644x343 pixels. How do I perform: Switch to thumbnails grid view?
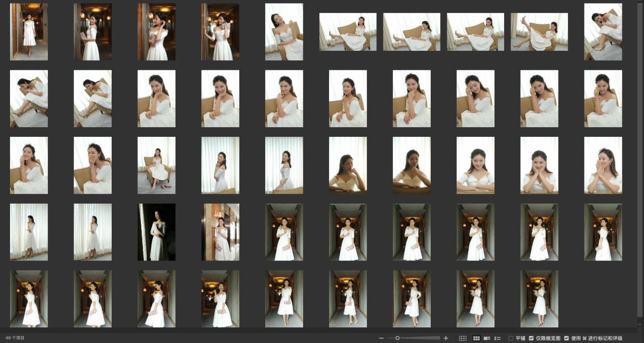[475, 338]
